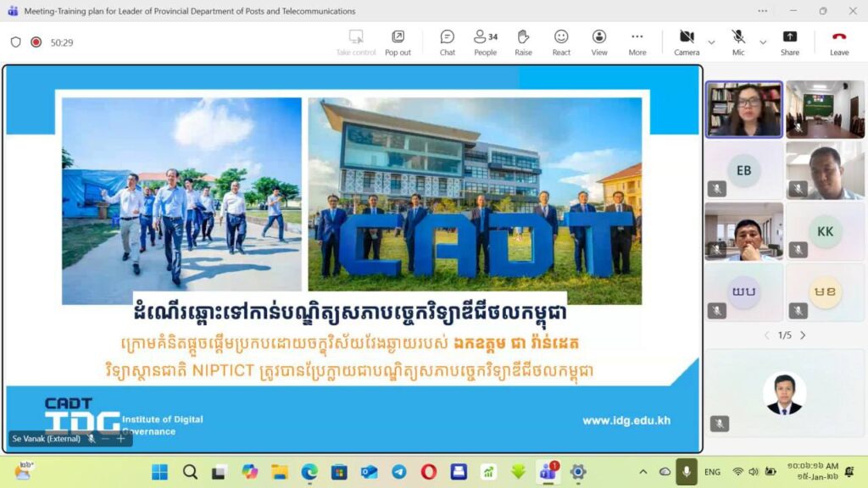Click the Pop out icon

pos(398,42)
